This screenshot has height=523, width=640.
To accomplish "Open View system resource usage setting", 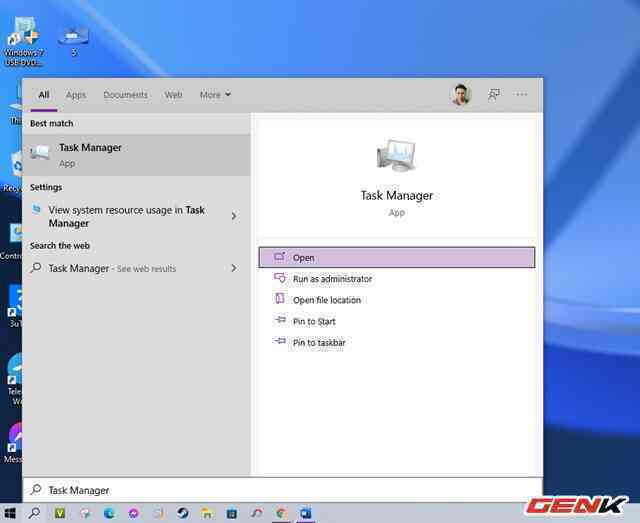I will pyautogui.click(x=127, y=216).
